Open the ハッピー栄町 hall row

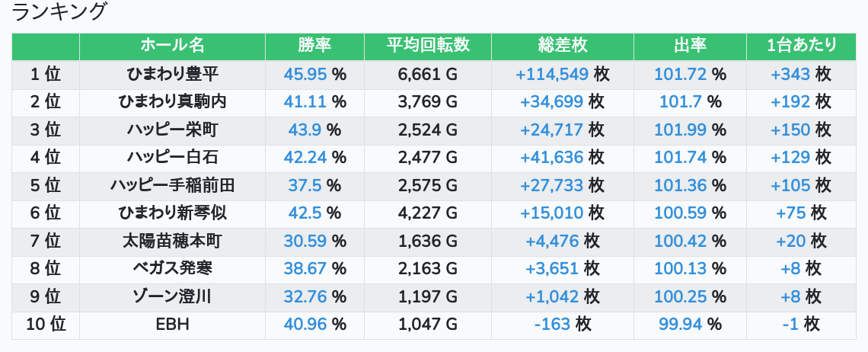click(x=172, y=130)
